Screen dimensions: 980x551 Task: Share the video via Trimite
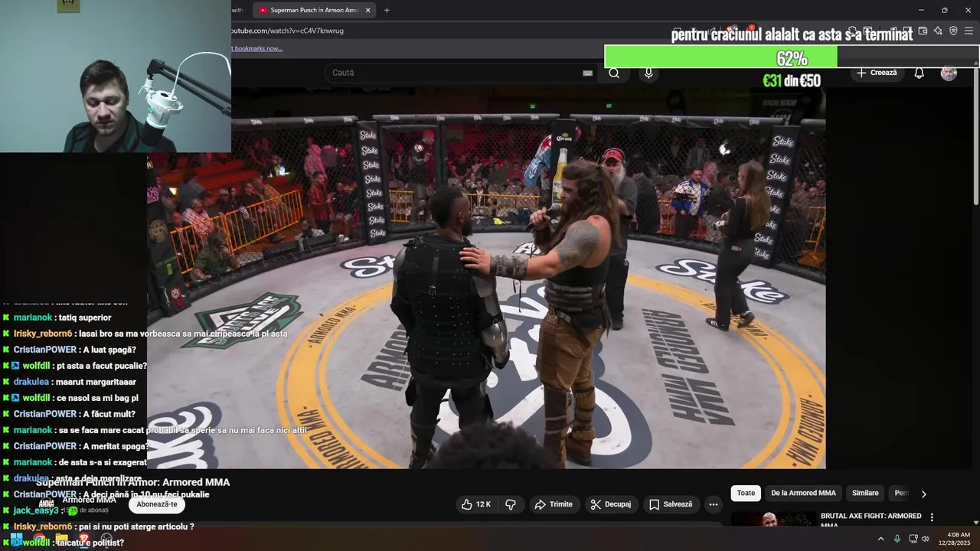coord(554,504)
